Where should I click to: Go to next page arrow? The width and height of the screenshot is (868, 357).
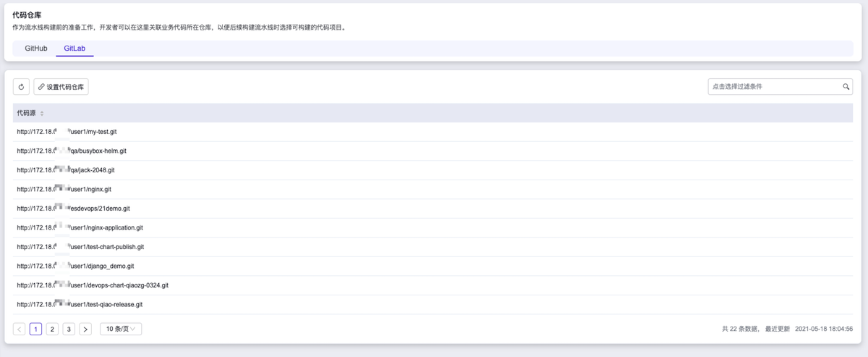pyautogui.click(x=85, y=329)
